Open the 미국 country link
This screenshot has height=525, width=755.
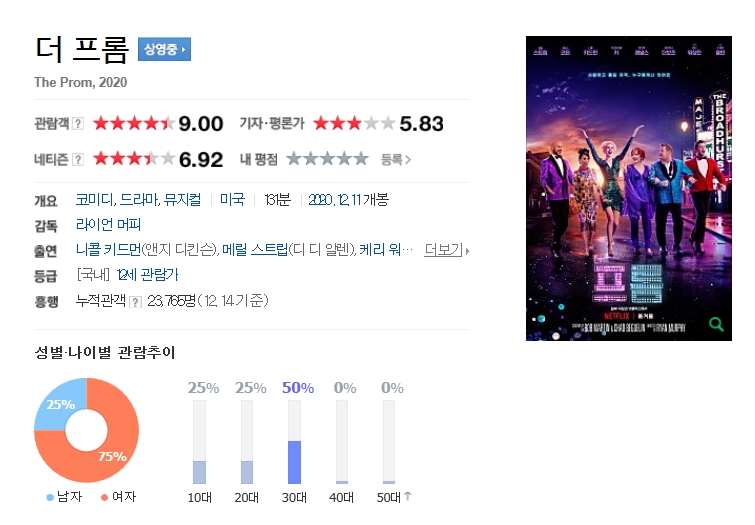232,199
